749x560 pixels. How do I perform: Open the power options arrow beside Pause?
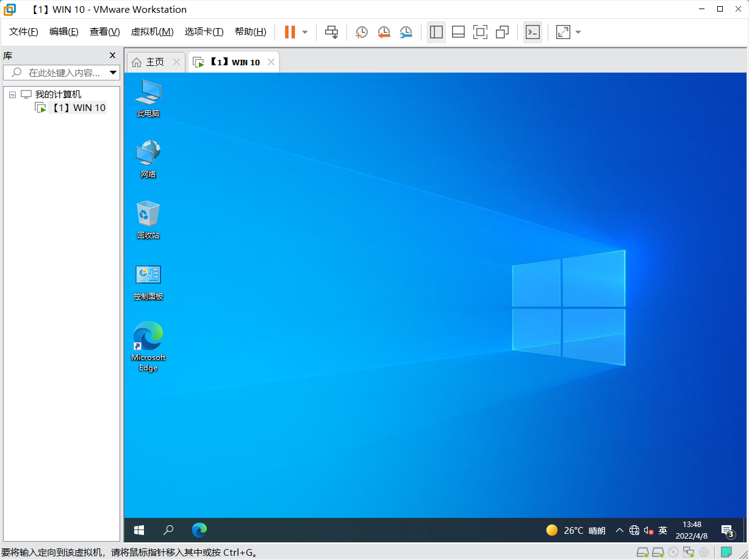pos(305,32)
